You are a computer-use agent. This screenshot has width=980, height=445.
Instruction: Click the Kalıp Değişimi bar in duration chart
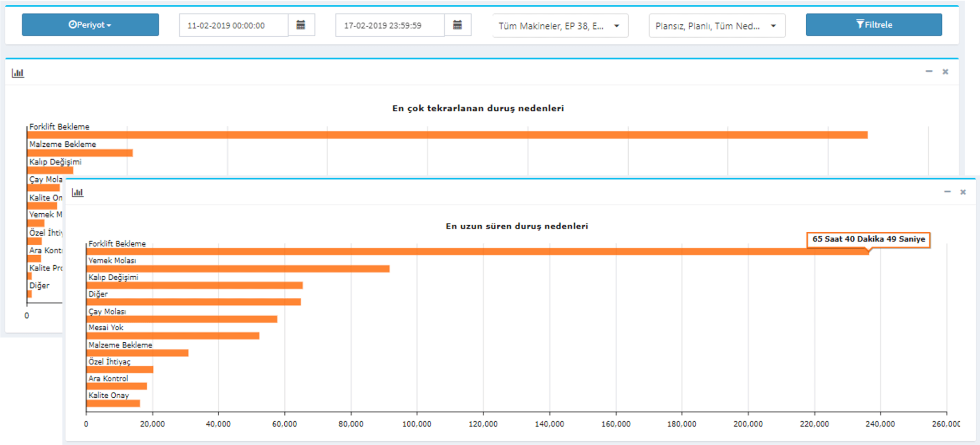pyautogui.click(x=195, y=285)
